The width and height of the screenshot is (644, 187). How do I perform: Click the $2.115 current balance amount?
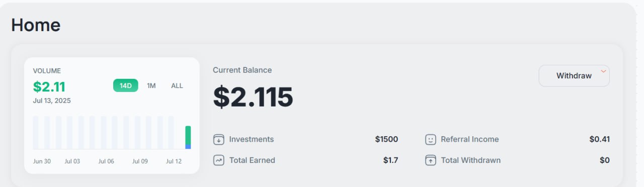(253, 97)
